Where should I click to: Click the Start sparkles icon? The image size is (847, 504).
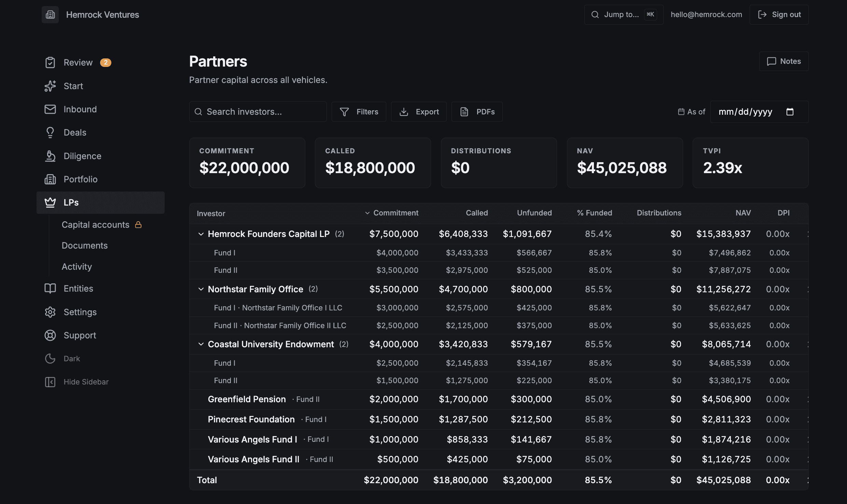(x=50, y=86)
